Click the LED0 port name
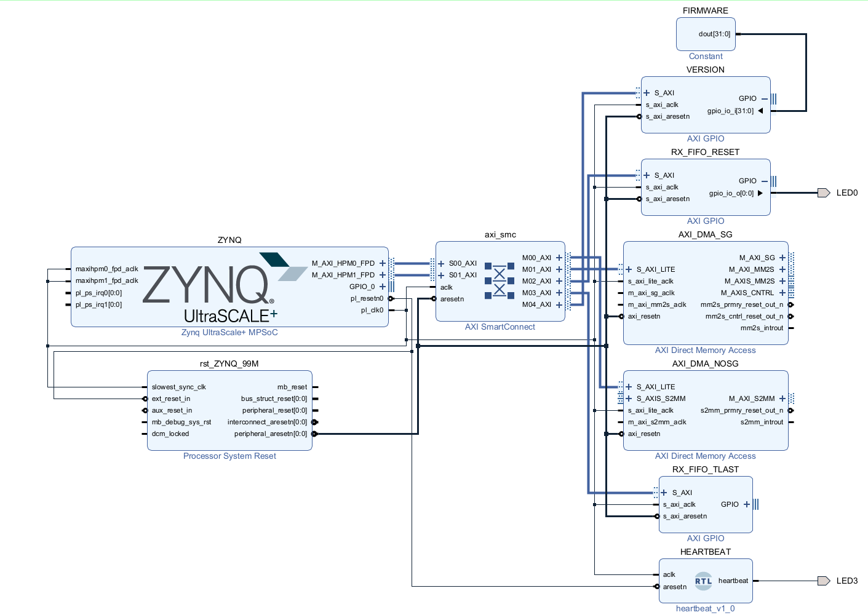The width and height of the screenshot is (868, 615). [x=847, y=193]
